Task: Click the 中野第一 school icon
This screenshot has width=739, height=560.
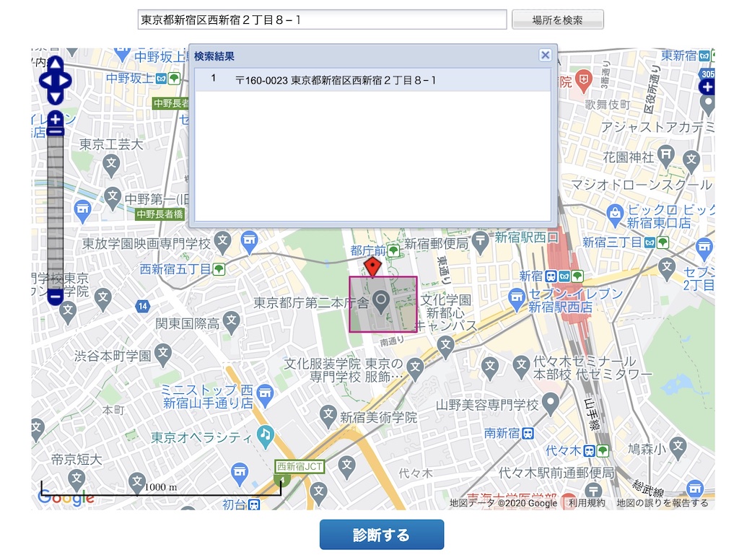Action: [x=112, y=198]
